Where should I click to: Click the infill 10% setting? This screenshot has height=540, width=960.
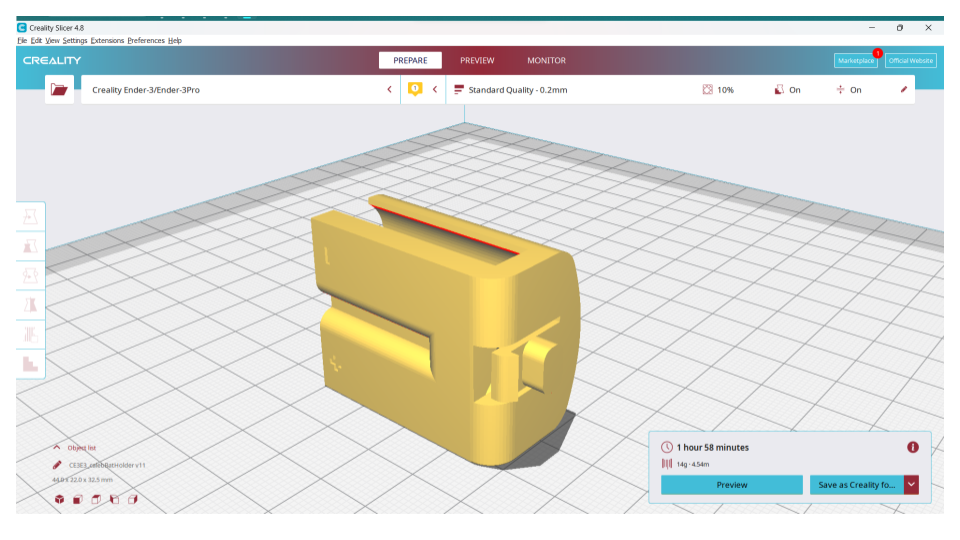[x=718, y=90]
